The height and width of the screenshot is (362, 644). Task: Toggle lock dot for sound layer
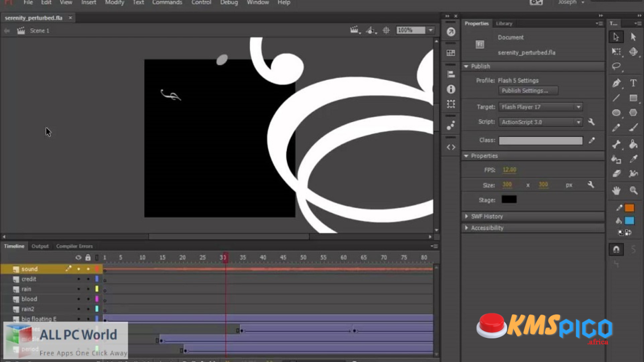point(88,269)
